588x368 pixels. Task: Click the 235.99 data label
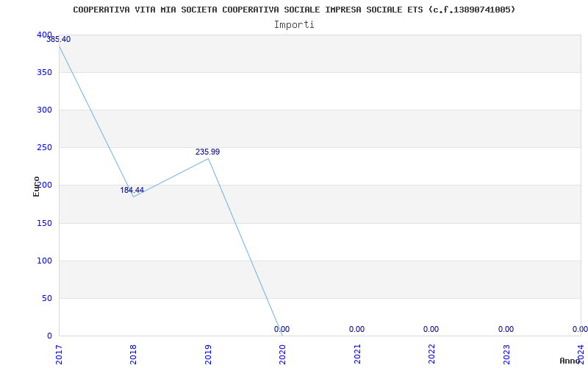[207, 152]
